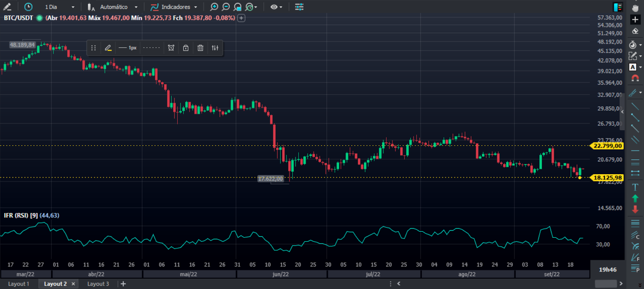
Task: Toggle the magnet snap mode
Action: pos(635,78)
